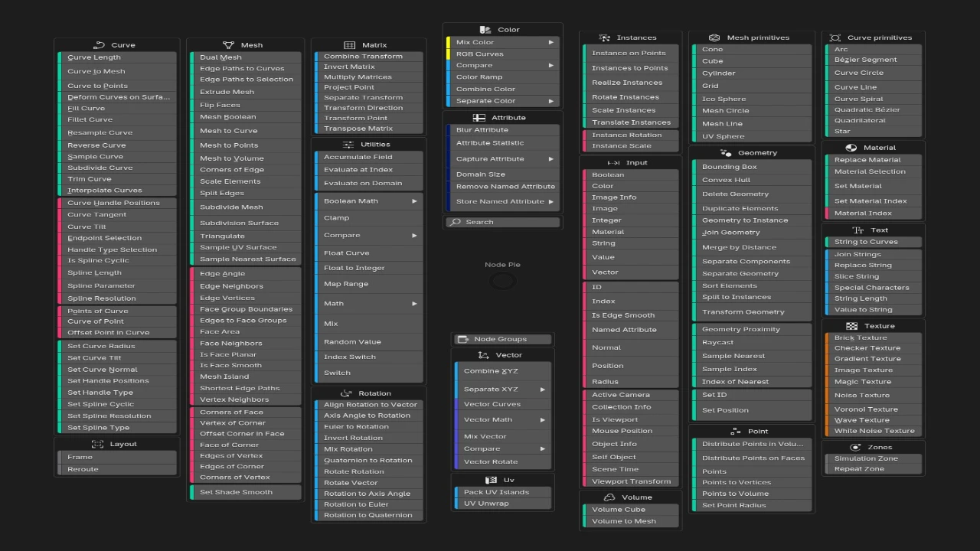Click the Node Groups button
The width and height of the screenshot is (980, 551).
coord(502,339)
